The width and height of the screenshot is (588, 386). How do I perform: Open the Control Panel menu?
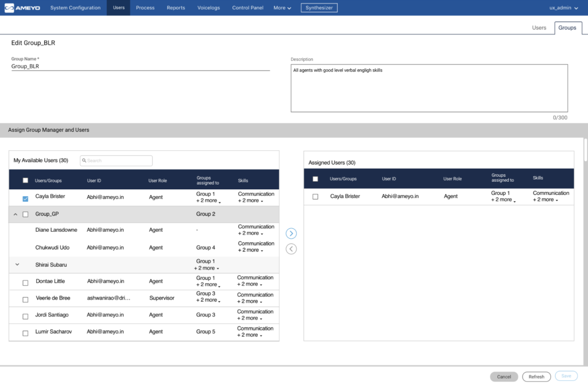[247, 8]
